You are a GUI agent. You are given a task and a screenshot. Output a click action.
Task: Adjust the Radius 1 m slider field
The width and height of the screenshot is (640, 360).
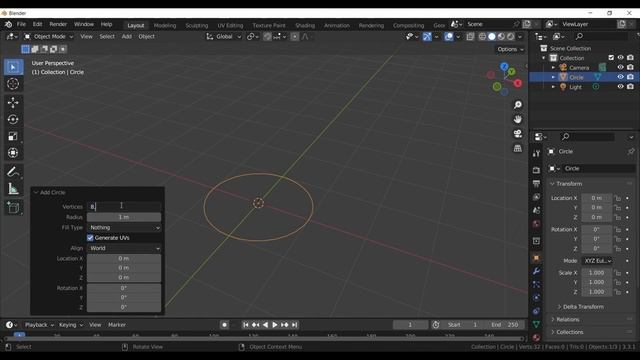coord(124,217)
